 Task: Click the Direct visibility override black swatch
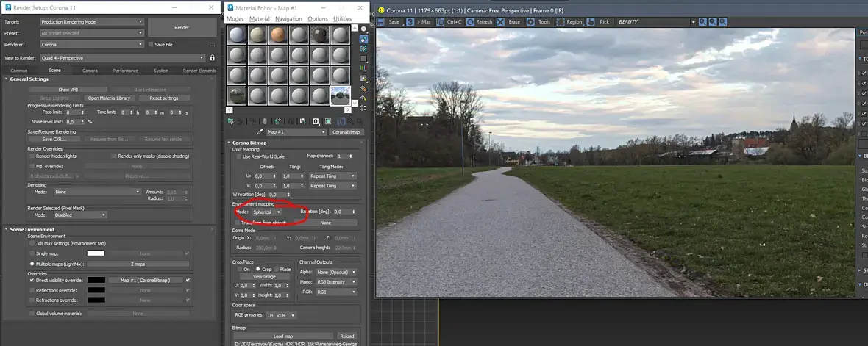(x=96, y=280)
